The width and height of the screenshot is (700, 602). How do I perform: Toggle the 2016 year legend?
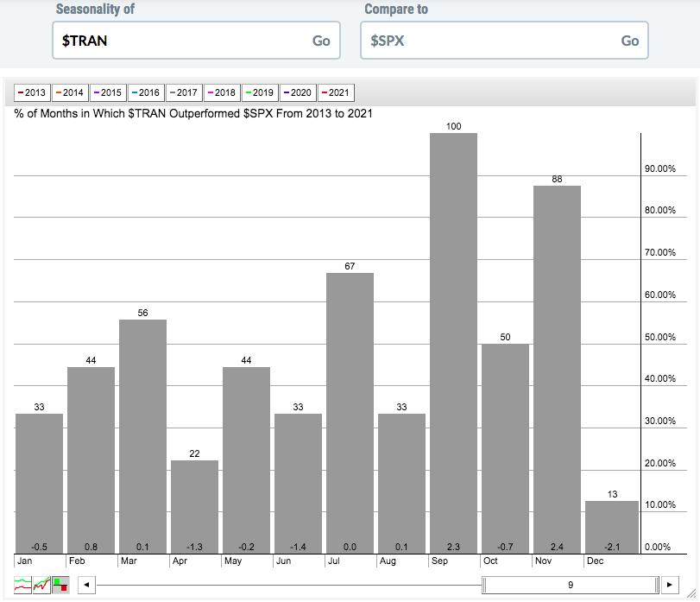click(146, 92)
